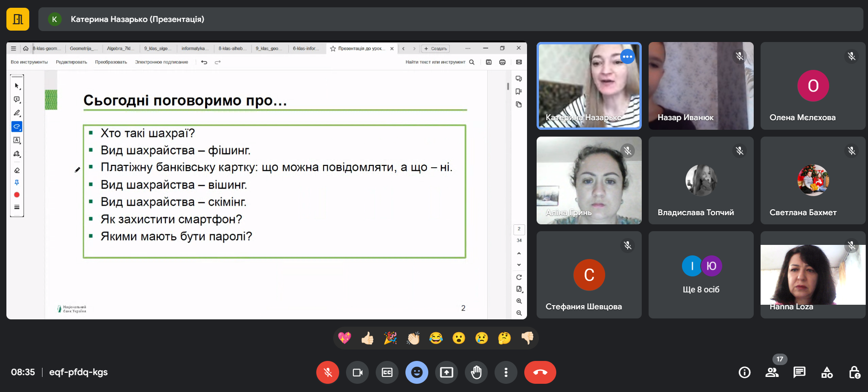The height and width of the screenshot is (392, 868).
Task: Turn on closed captions
Action: click(x=387, y=372)
